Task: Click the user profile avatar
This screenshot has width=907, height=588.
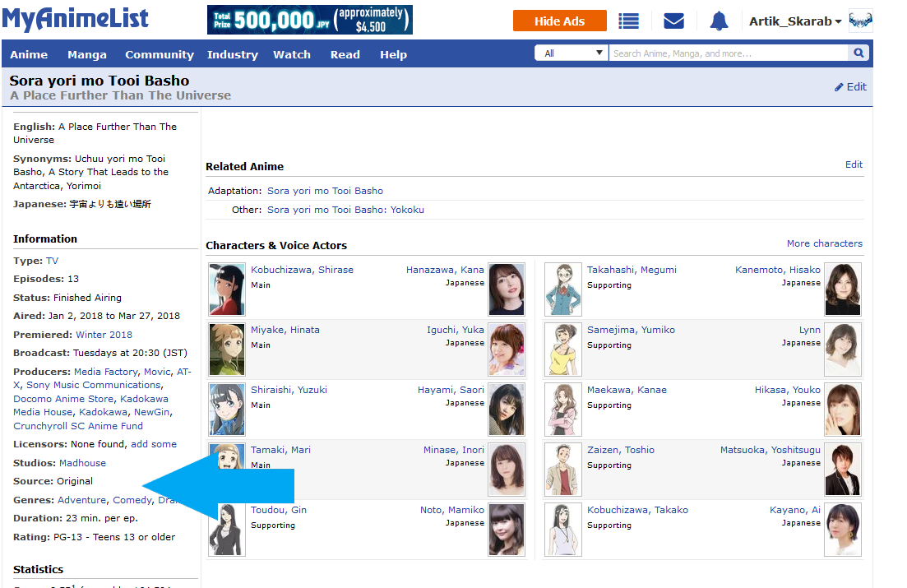Action: [x=861, y=21]
